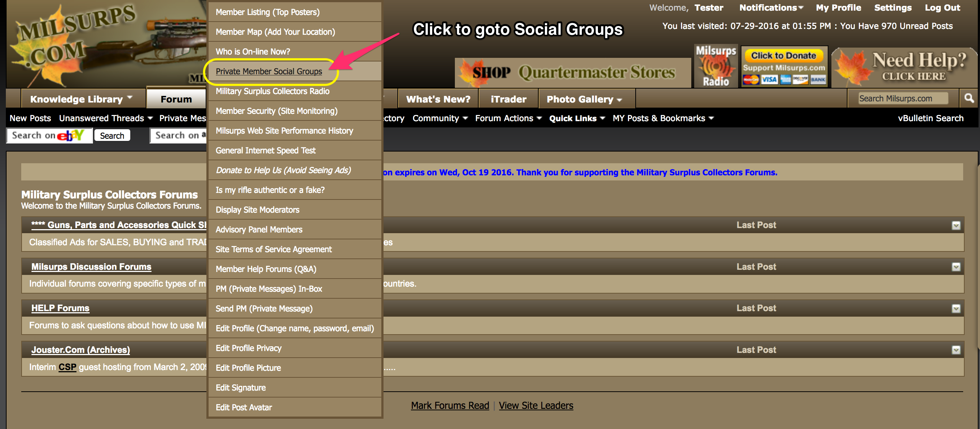The width and height of the screenshot is (980, 429).
Task: Click the CSP link
Action: [x=67, y=367]
